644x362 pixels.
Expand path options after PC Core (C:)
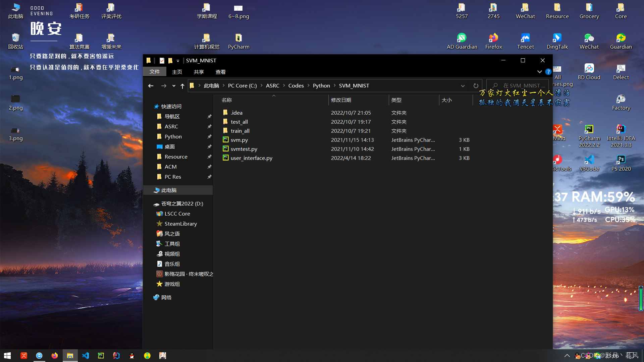click(261, 86)
